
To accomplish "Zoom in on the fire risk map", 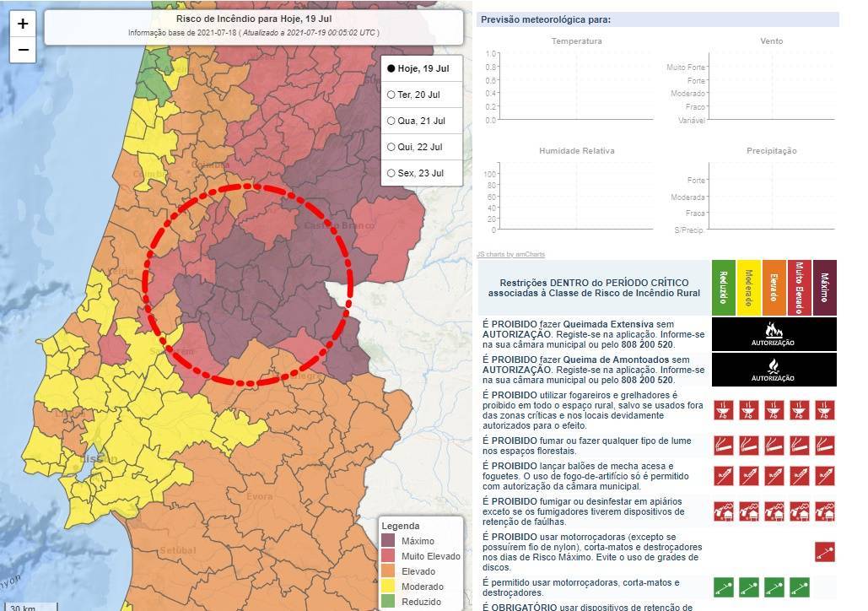I will (23, 24).
